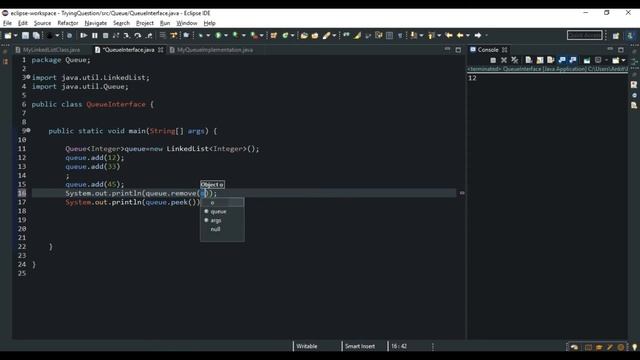Click the Forward navigation arrow
This screenshot has width=640, height=360.
[x=478, y=36]
